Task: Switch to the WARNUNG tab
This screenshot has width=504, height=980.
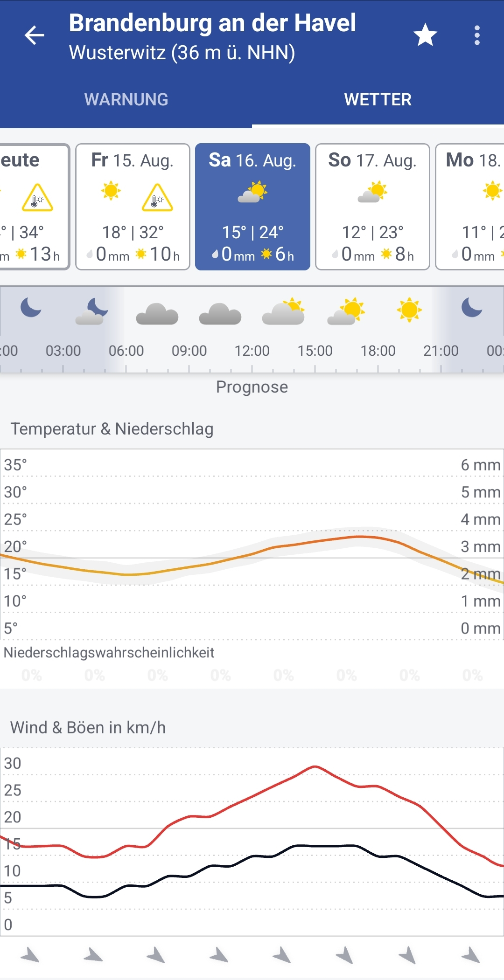Action: point(126,99)
